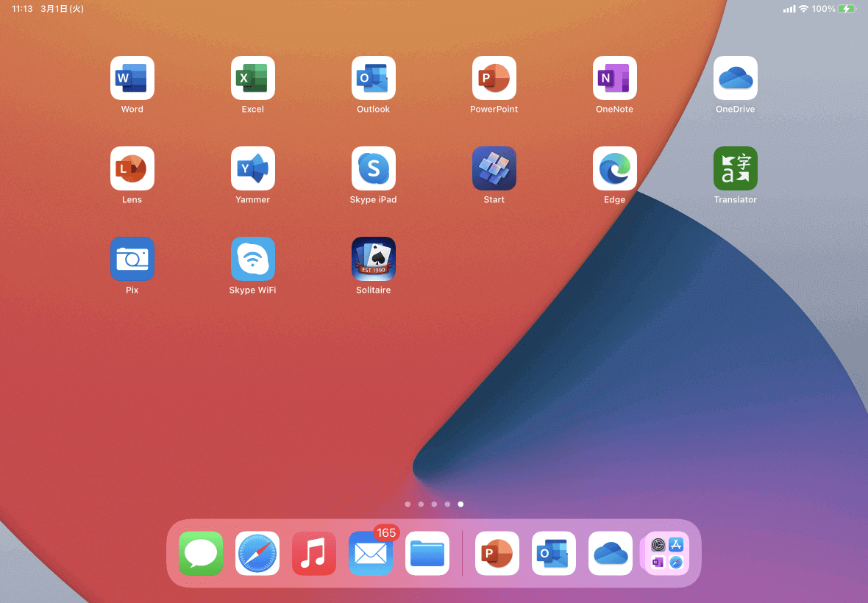868x603 pixels.
Task: Tap the Wi-Fi icon in status bar
Action: pyautogui.click(x=804, y=9)
